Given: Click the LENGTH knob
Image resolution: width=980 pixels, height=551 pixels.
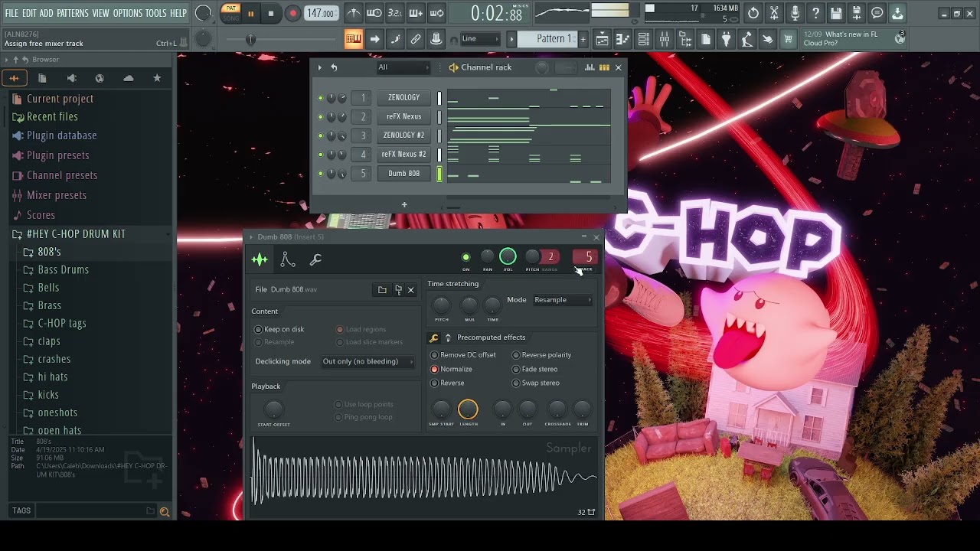Looking at the screenshot, I should [x=468, y=409].
